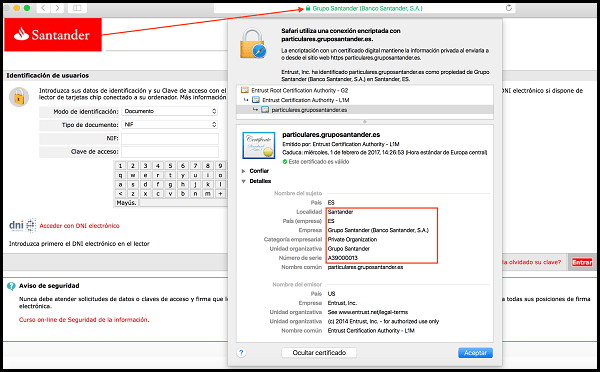Open Modo de identificación dropdown
Screen dimensions: 600x372
[x=170, y=111]
